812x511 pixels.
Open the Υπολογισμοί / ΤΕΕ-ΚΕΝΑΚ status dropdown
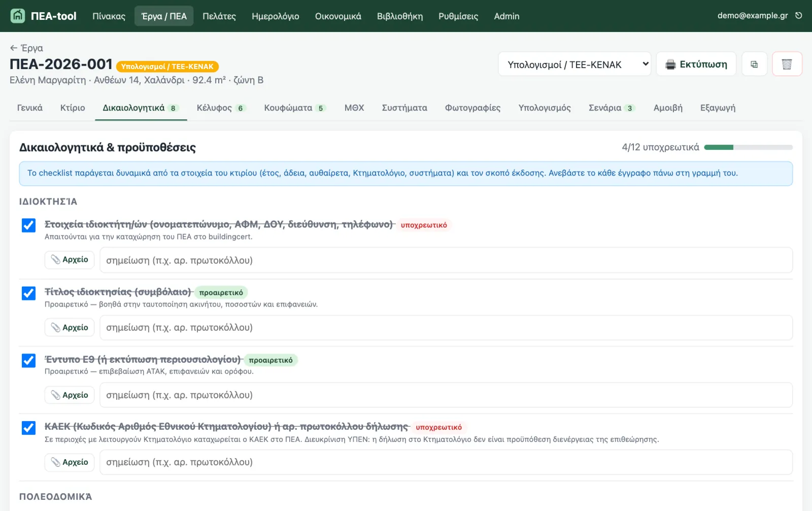tap(574, 64)
